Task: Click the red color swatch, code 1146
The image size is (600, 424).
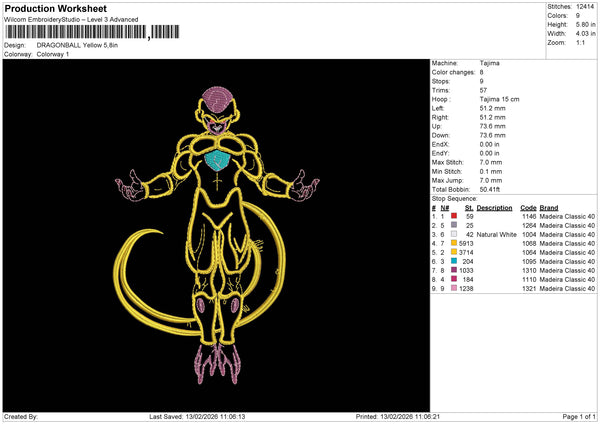Action: pyautogui.click(x=454, y=216)
